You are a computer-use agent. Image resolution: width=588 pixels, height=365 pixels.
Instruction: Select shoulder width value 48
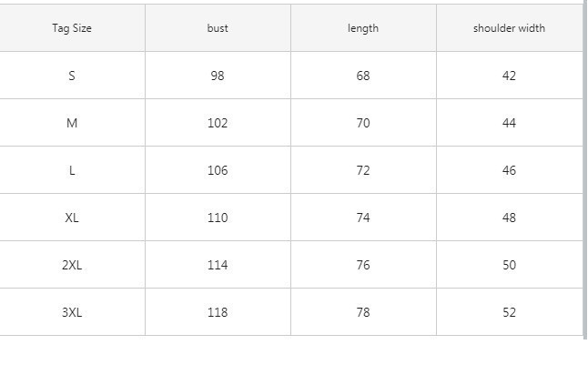click(x=509, y=218)
